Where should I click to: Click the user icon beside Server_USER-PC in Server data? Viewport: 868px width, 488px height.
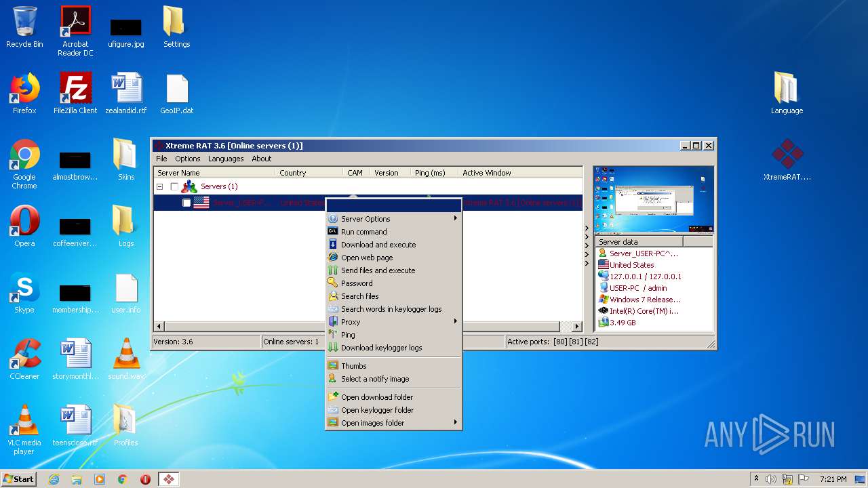[x=603, y=253]
